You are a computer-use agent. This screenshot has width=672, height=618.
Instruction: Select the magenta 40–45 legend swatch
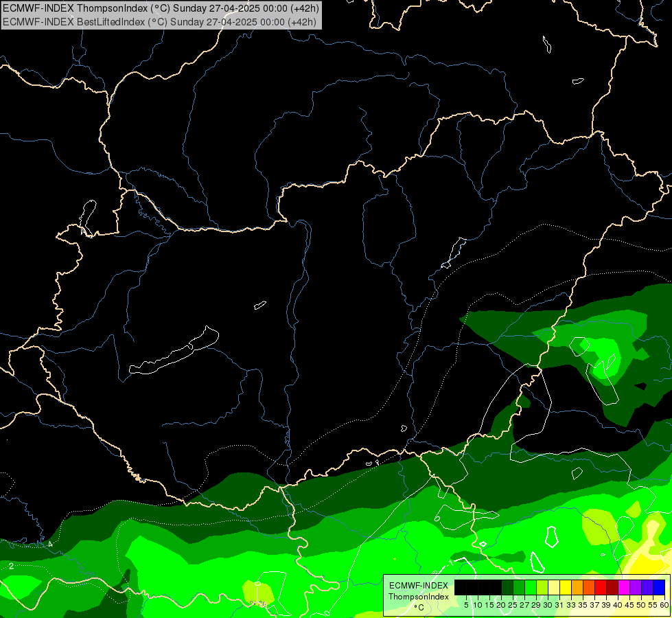[x=624, y=587]
